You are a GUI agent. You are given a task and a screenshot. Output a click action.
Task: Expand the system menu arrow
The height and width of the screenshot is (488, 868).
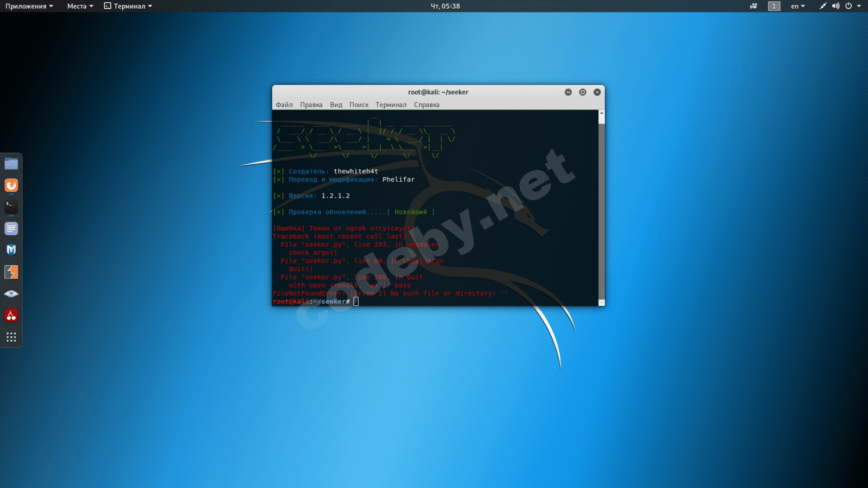coord(859,6)
